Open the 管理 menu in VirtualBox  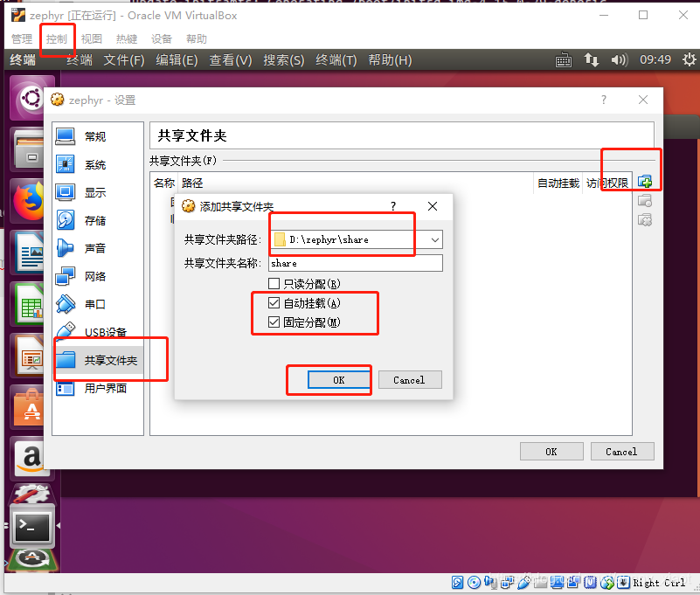[x=22, y=38]
